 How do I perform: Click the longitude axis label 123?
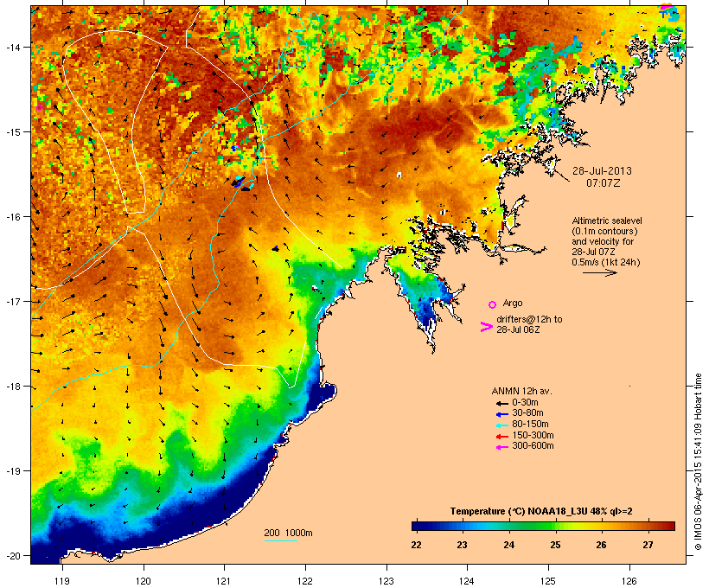click(x=386, y=581)
